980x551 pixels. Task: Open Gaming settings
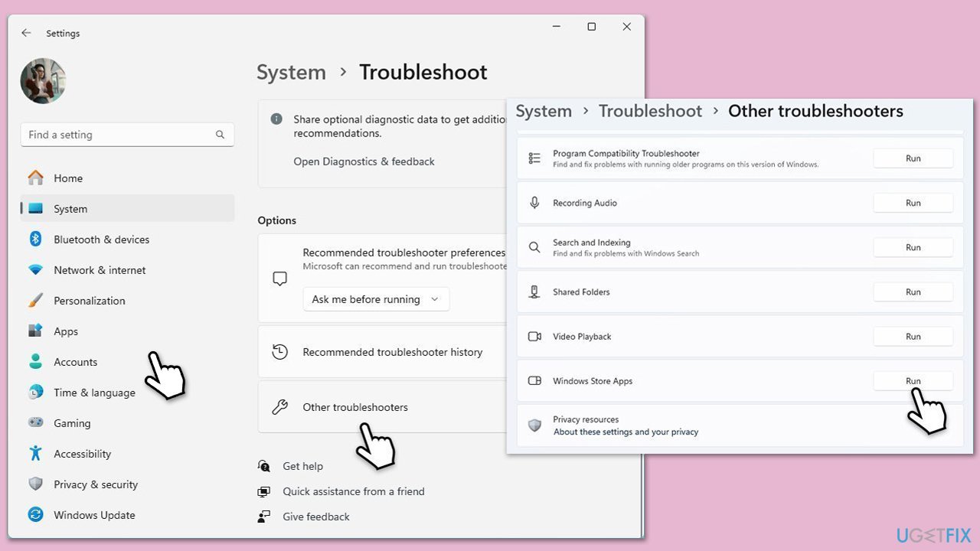[127, 423]
